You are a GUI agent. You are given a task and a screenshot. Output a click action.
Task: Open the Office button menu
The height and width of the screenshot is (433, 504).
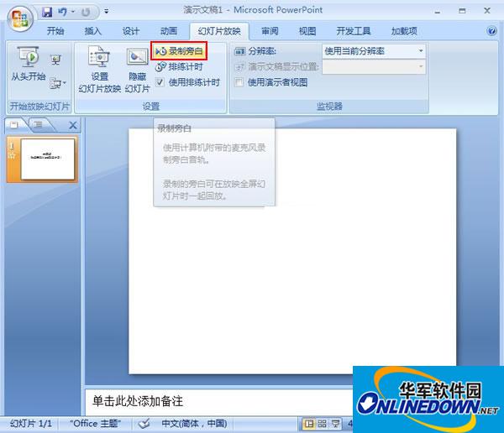click(x=20, y=18)
